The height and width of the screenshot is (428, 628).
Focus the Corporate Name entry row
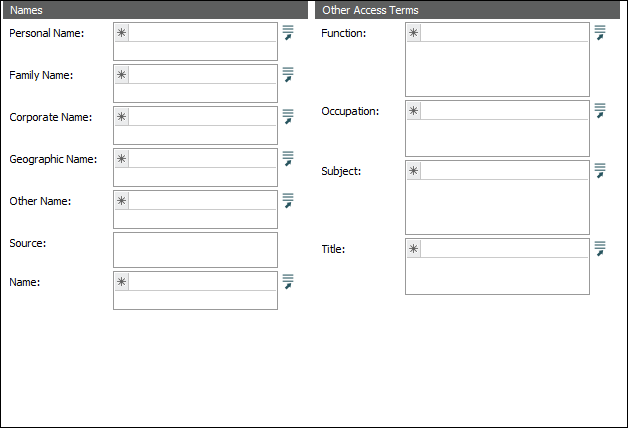[x=203, y=117]
